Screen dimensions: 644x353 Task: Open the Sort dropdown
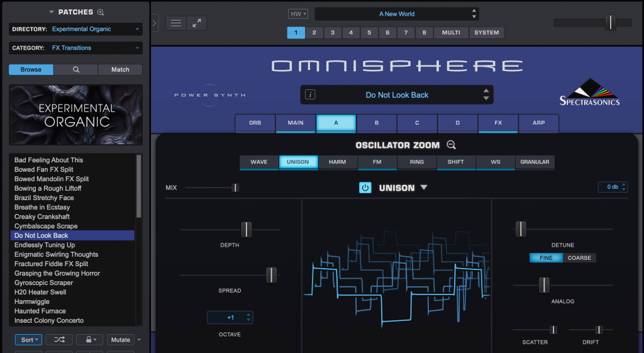pyautogui.click(x=29, y=340)
